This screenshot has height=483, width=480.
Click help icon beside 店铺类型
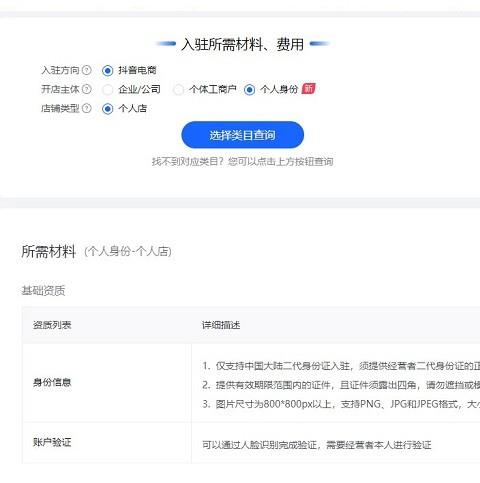tap(87, 108)
